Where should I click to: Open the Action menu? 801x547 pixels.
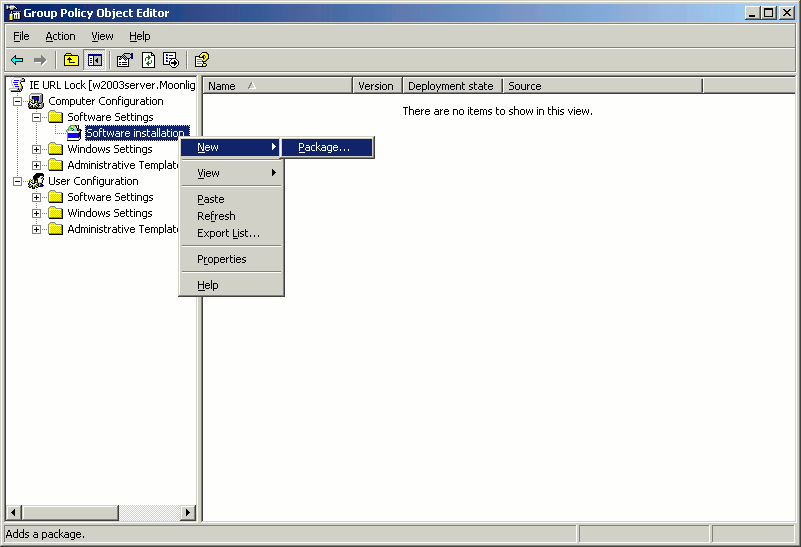(60, 36)
